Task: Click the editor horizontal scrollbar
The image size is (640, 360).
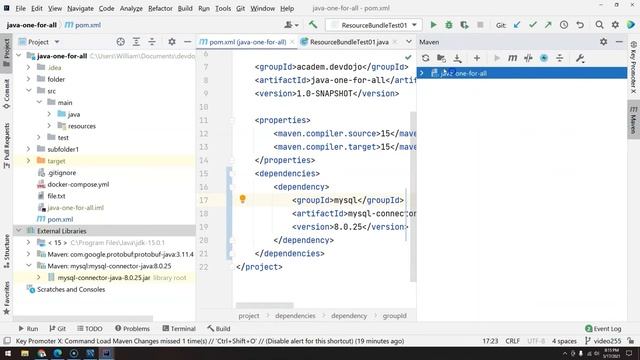Action: tap(264, 305)
